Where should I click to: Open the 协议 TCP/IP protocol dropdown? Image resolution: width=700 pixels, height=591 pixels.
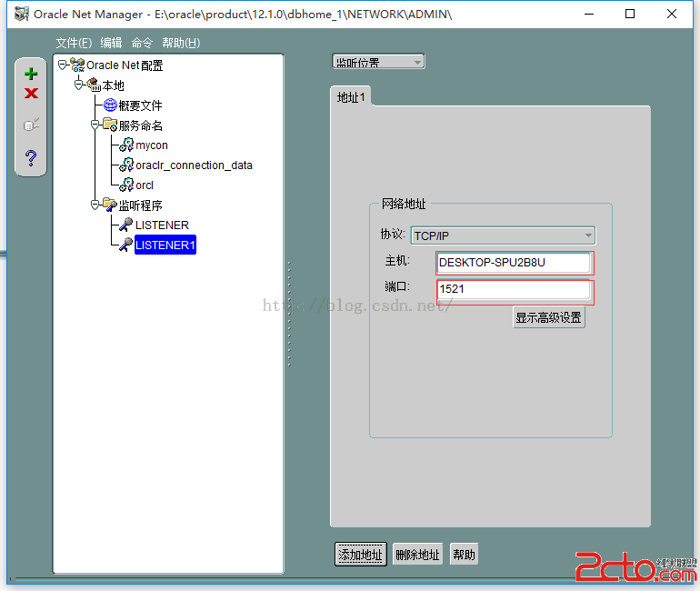coord(503,235)
